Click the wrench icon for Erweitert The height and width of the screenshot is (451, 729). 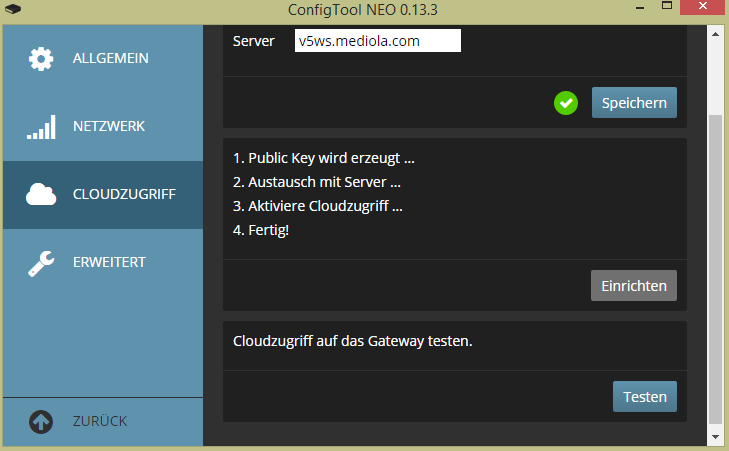(x=41, y=263)
